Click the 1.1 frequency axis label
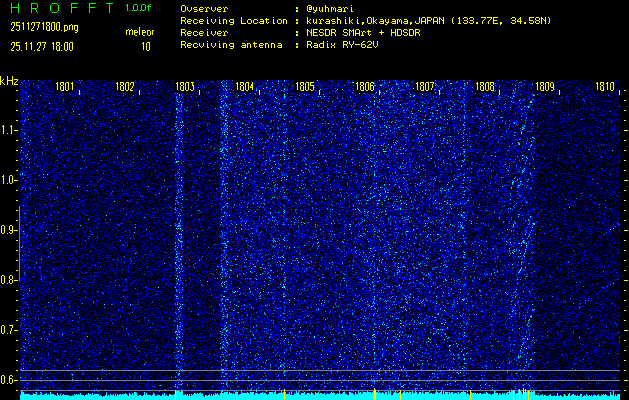 point(8,130)
